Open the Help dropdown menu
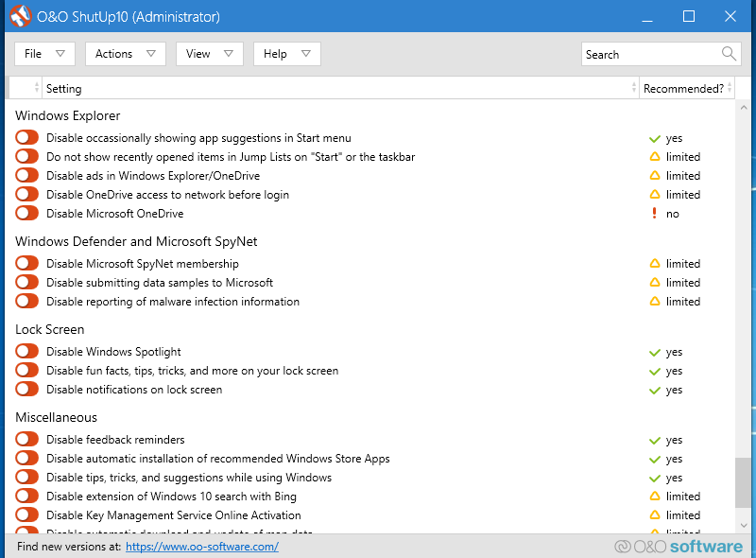Screen dimensions: 756x558 pyautogui.click(x=287, y=54)
